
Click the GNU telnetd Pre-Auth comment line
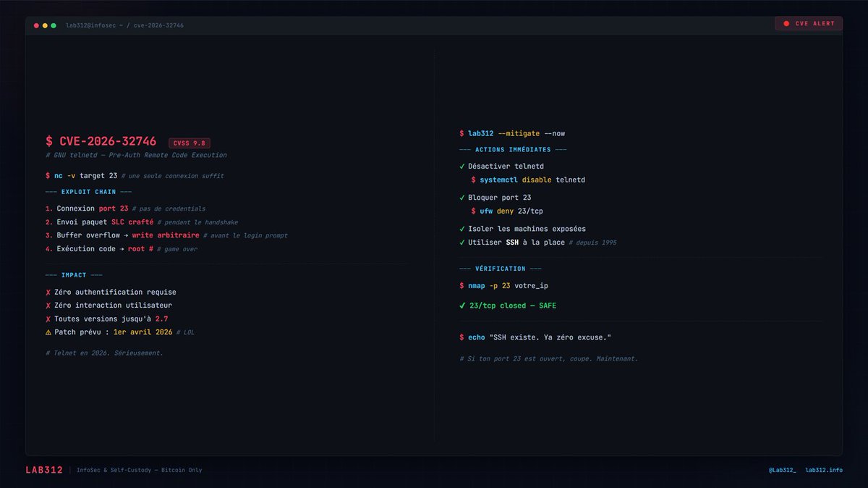pyautogui.click(x=136, y=155)
